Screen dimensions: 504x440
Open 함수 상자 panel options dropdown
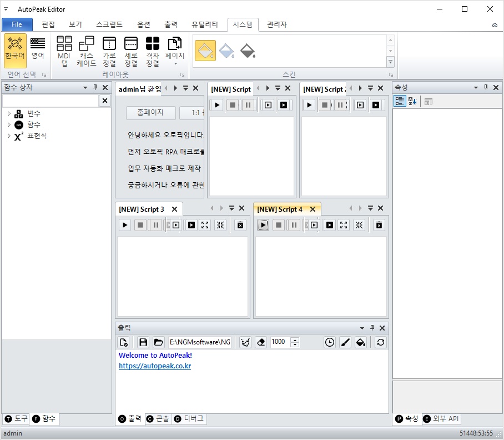click(85, 87)
